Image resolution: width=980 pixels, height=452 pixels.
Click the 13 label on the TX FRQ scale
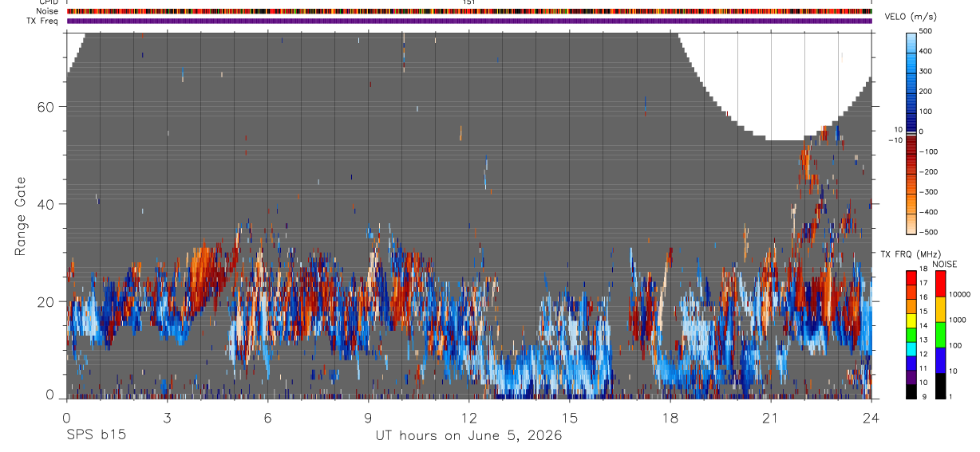923,340
